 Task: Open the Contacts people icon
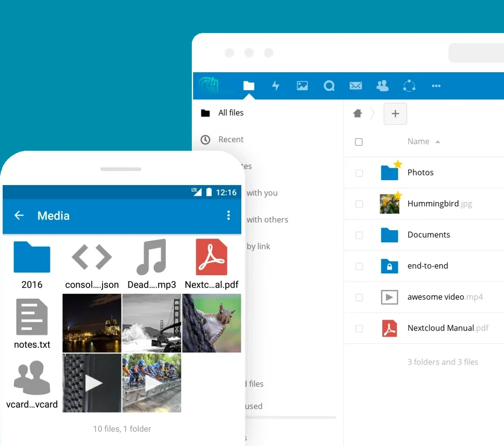pos(382,86)
